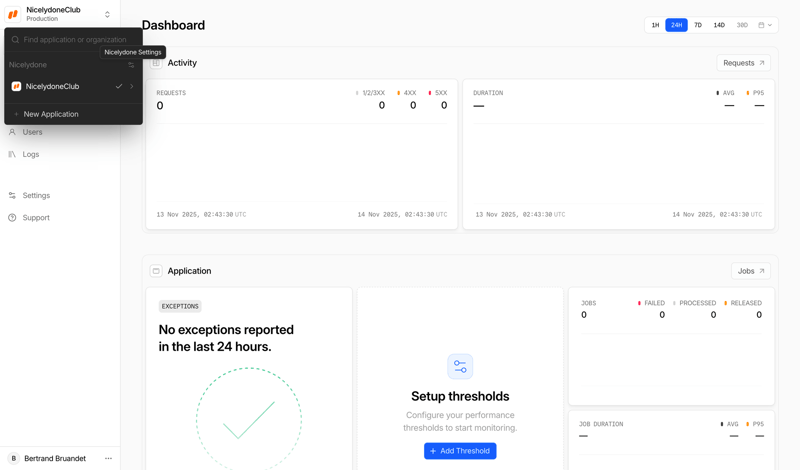The image size is (800, 470).
Task: Click the Activity section icon
Action: (x=156, y=63)
